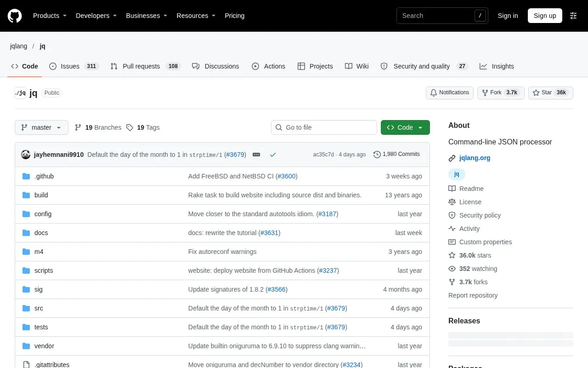Go to the Pricing page
This screenshot has height=368, width=588.
click(234, 16)
